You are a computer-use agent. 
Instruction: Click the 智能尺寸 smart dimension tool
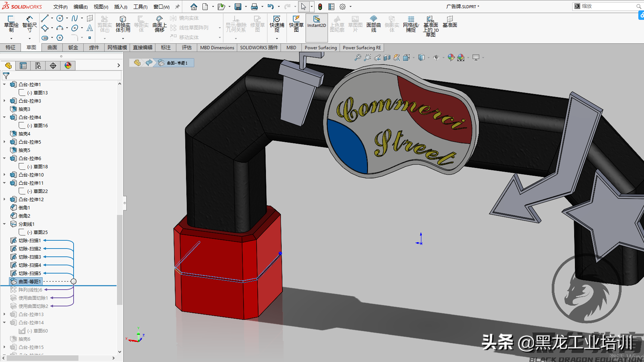[29, 24]
